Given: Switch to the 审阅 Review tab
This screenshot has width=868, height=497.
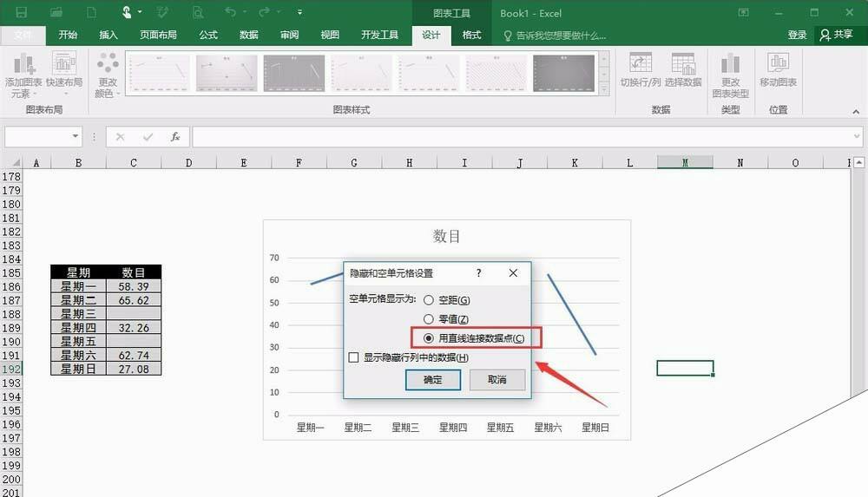Looking at the screenshot, I should pyautogui.click(x=289, y=35).
